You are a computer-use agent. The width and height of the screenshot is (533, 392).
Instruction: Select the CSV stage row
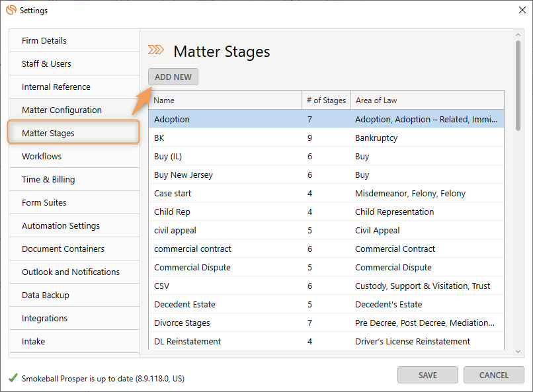tap(326, 286)
